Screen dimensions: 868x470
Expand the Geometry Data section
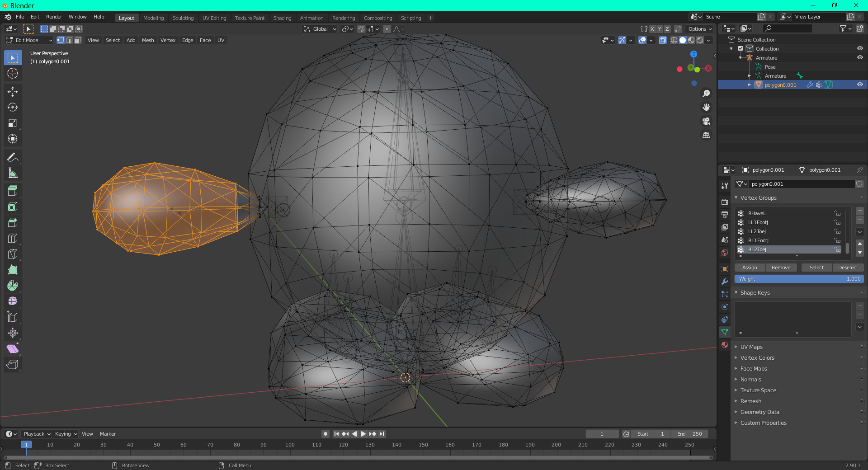(759, 412)
